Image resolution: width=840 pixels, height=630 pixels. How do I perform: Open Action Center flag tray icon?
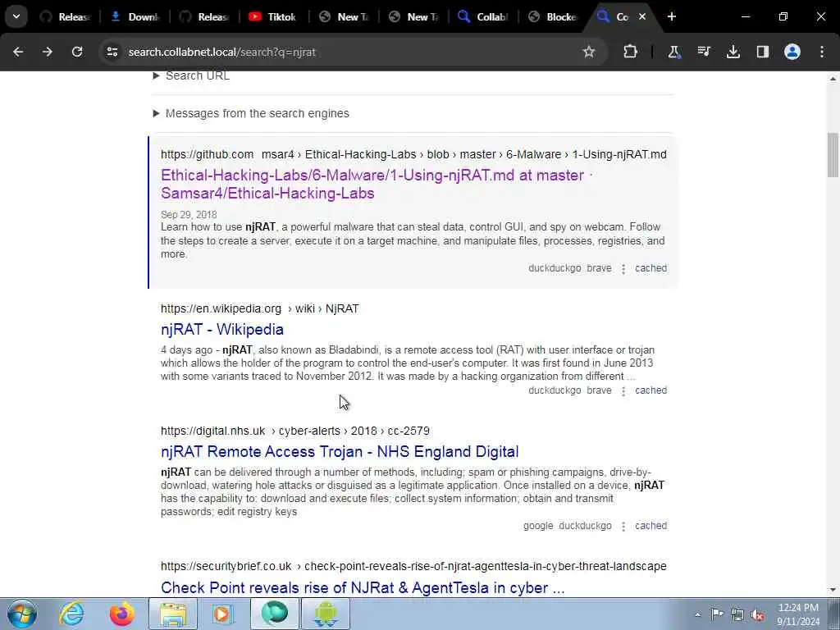717,614
